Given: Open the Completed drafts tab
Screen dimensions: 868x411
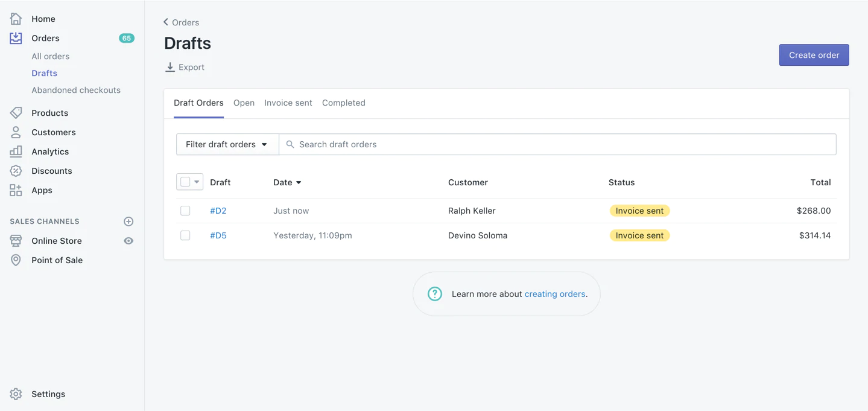Looking at the screenshot, I should pyautogui.click(x=343, y=103).
